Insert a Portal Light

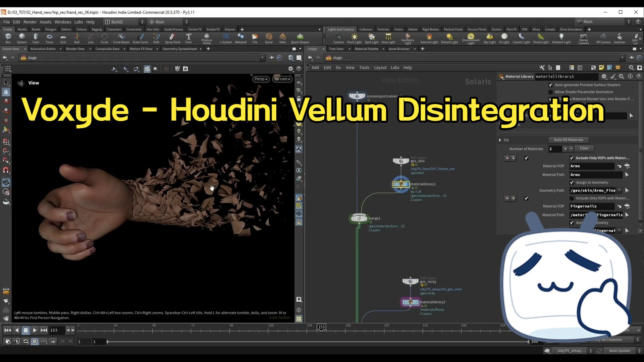541,38
